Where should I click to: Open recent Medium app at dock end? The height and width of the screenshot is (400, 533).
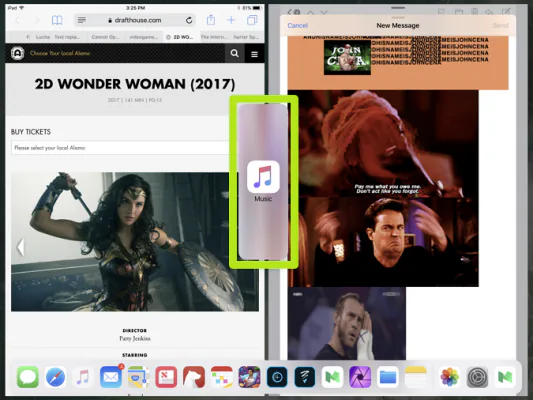click(505, 377)
